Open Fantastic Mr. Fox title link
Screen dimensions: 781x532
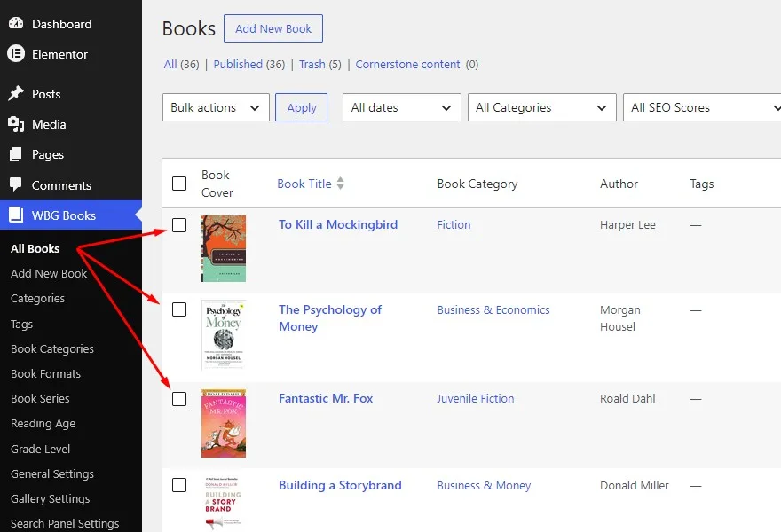(x=326, y=398)
